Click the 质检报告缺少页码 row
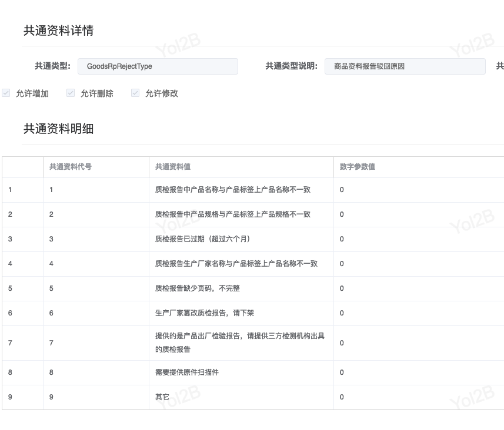Viewport: 504px width, 430px height. pyautogui.click(x=198, y=288)
